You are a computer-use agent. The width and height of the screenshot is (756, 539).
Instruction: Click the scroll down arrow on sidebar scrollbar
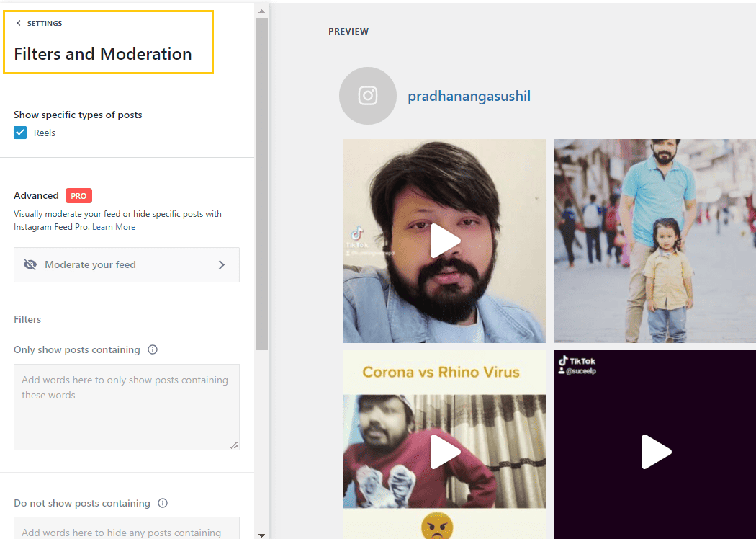(x=261, y=534)
